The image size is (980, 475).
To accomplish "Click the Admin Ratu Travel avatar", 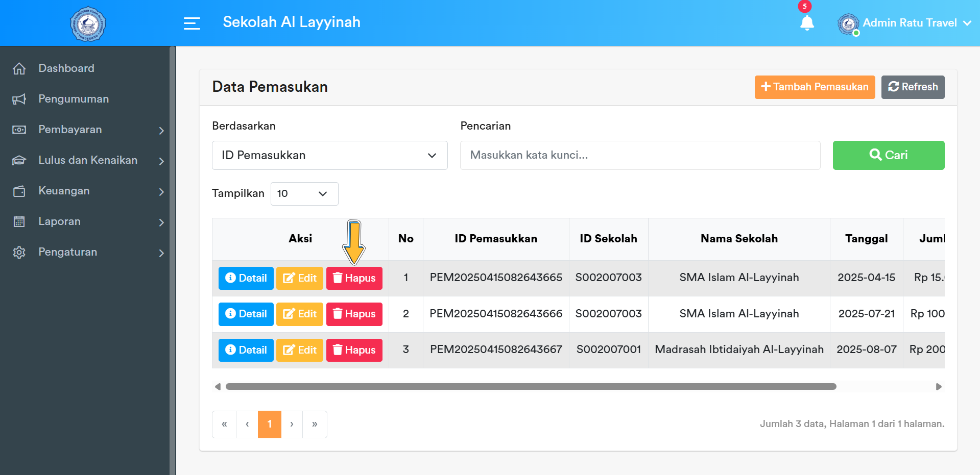I will (x=848, y=24).
